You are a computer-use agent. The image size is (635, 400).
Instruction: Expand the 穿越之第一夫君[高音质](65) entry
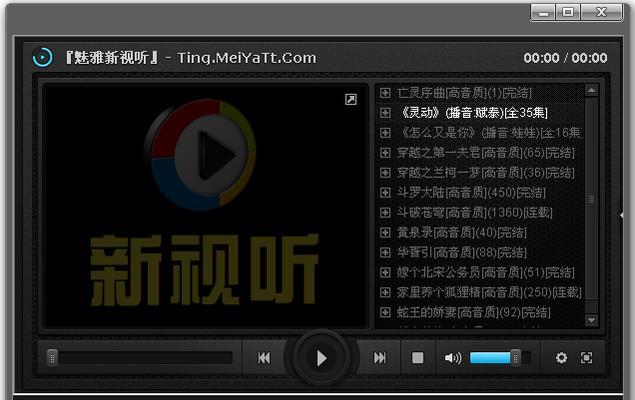(x=385, y=153)
